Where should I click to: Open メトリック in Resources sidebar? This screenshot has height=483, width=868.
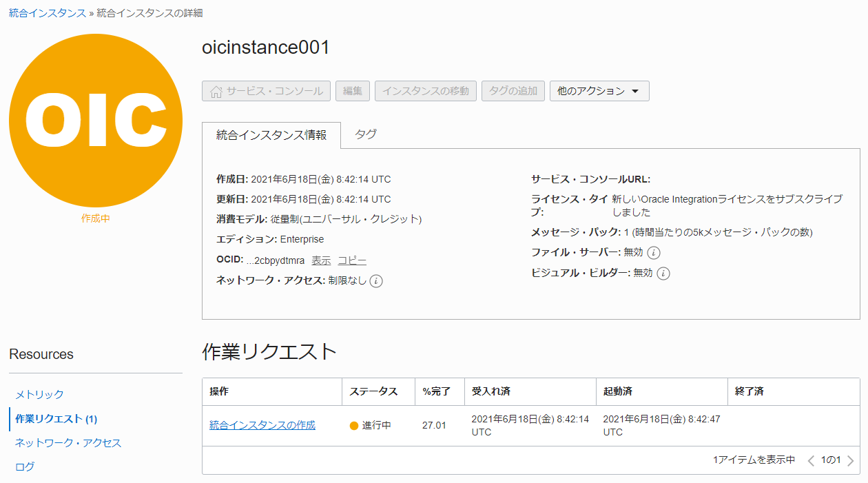pos(39,394)
